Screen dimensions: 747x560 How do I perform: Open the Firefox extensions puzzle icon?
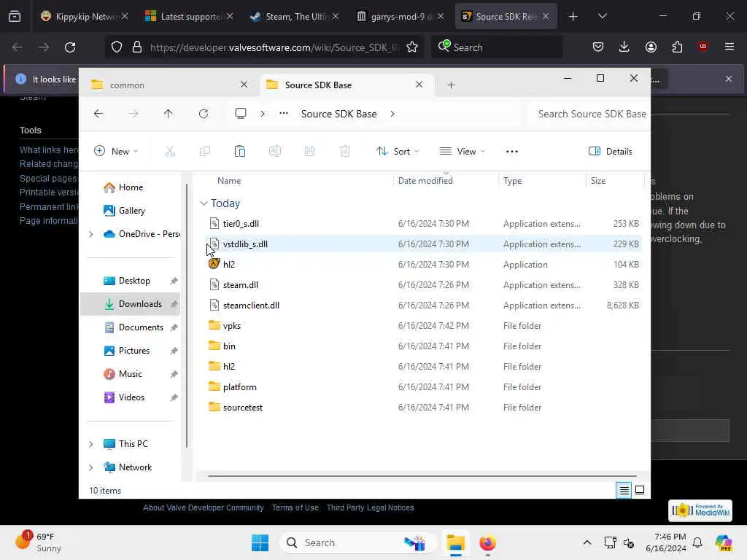coord(677,47)
